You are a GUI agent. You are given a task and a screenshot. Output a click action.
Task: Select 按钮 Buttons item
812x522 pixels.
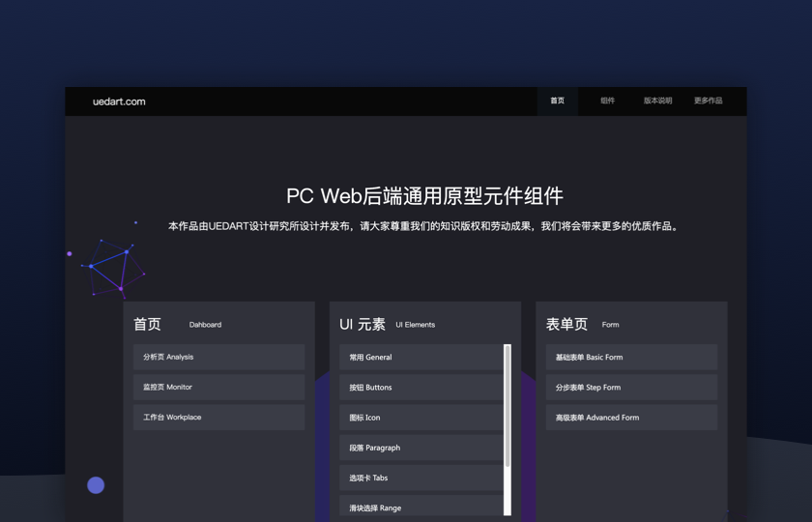(421, 388)
